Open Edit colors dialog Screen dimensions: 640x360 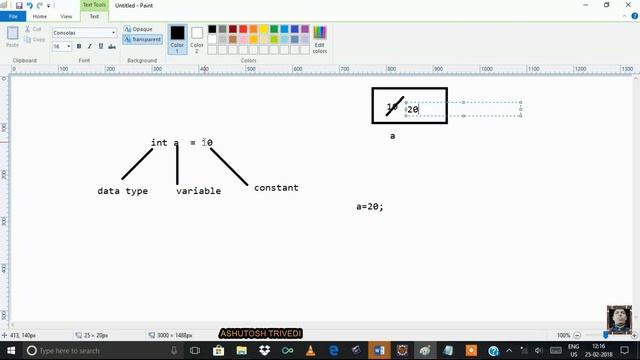tap(320, 39)
